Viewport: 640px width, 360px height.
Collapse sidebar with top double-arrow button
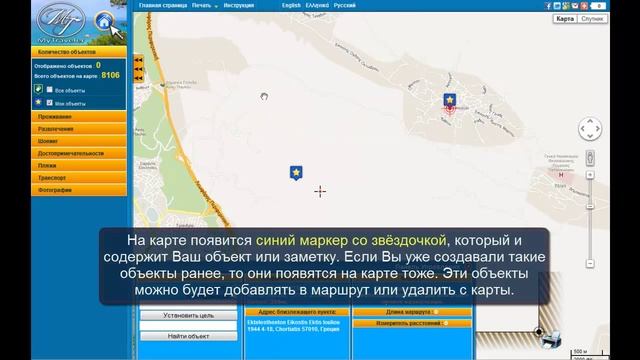[138, 60]
